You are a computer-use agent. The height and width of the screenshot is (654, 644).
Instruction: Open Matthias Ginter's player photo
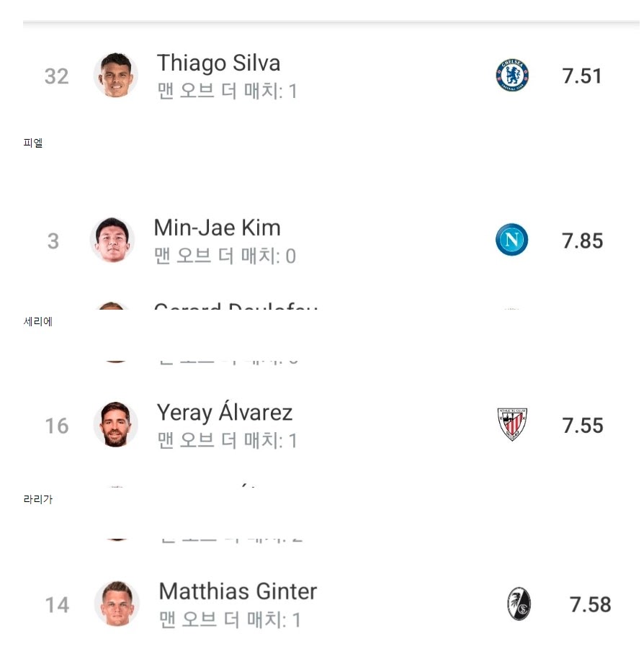tap(117, 604)
